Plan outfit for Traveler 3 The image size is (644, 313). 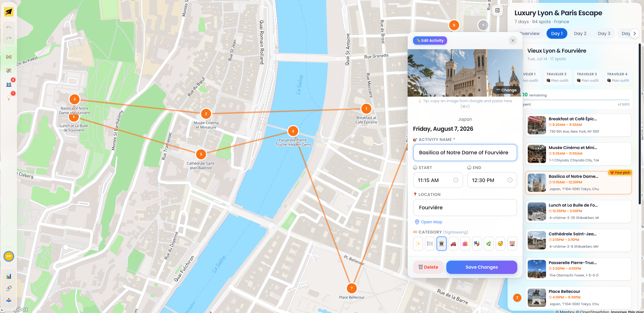coord(587,81)
